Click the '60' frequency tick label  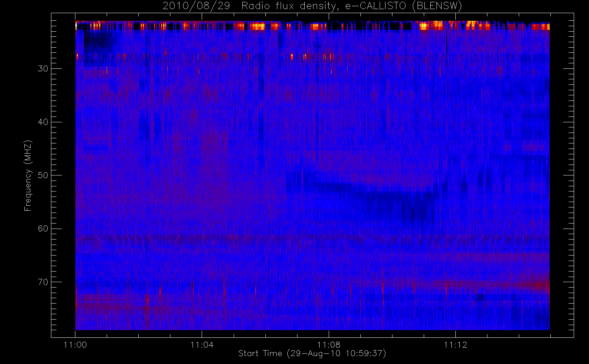[x=43, y=229]
